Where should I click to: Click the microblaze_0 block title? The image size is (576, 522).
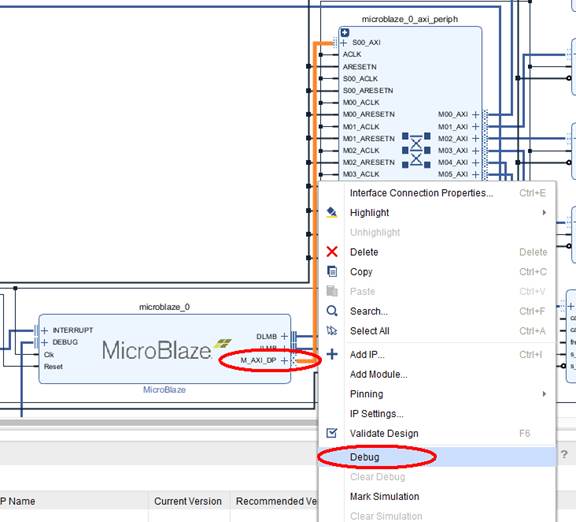(x=164, y=307)
